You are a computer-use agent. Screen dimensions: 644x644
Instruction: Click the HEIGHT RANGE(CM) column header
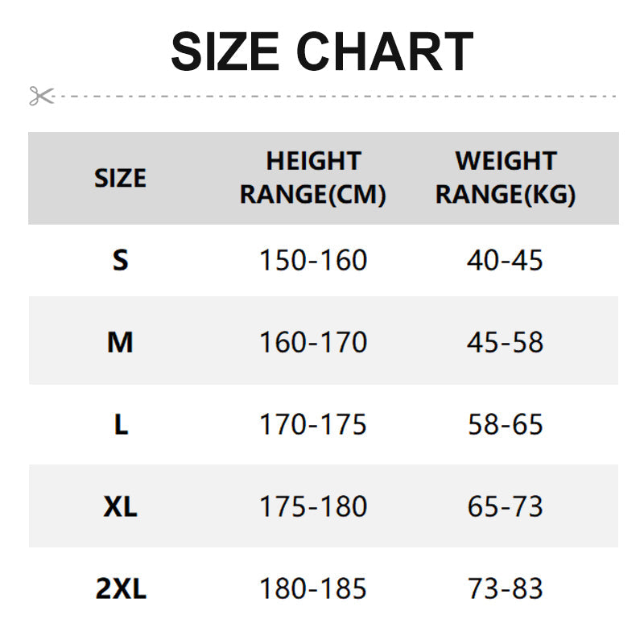pyautogui.click(x=313, y=178)
